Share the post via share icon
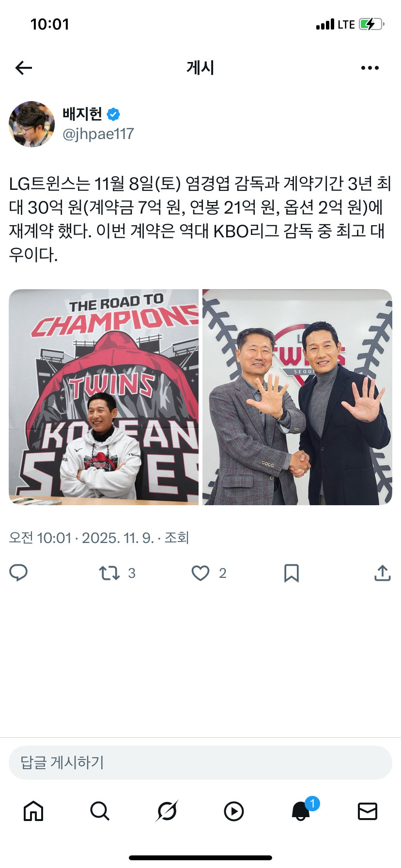The image size is (401, 868). coord(383,573)
